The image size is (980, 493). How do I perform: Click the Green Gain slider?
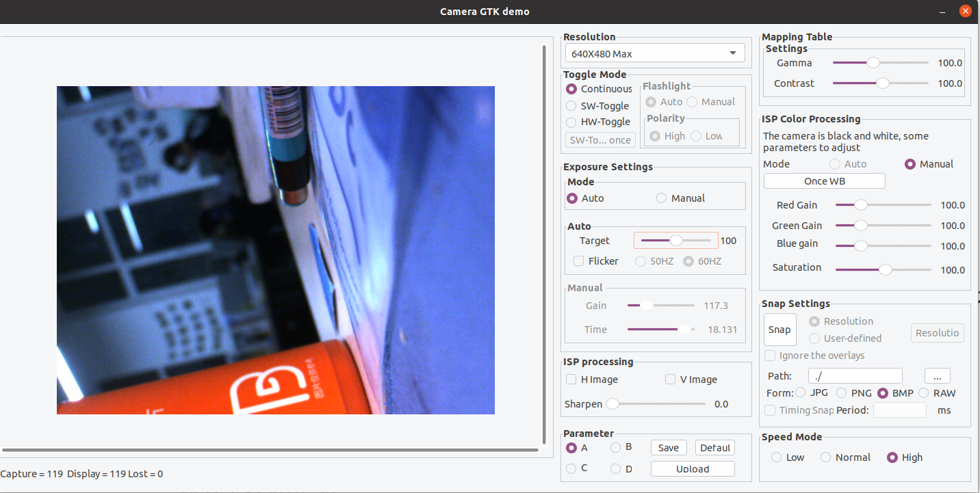click(x=883, y=226)
